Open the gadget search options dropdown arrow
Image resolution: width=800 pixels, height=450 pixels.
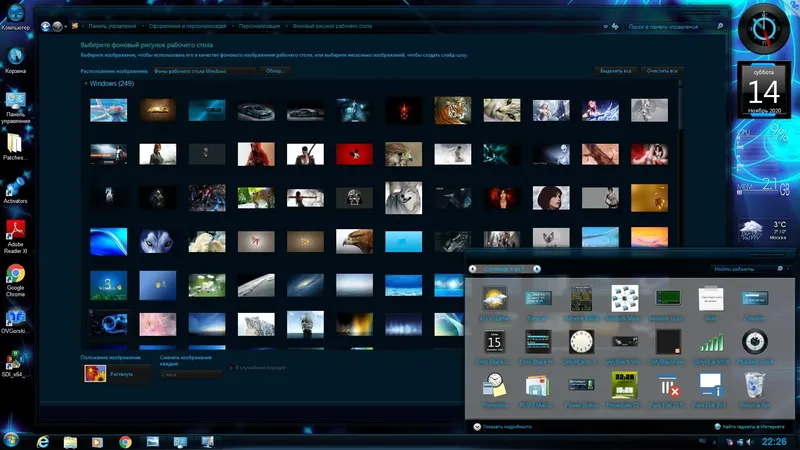(x=788, y=268)
